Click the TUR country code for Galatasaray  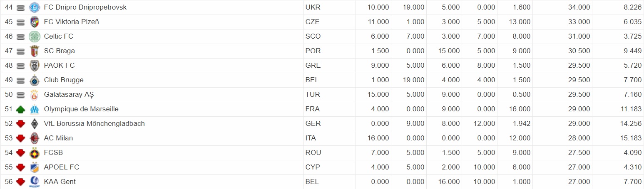[x=313, y=95]
